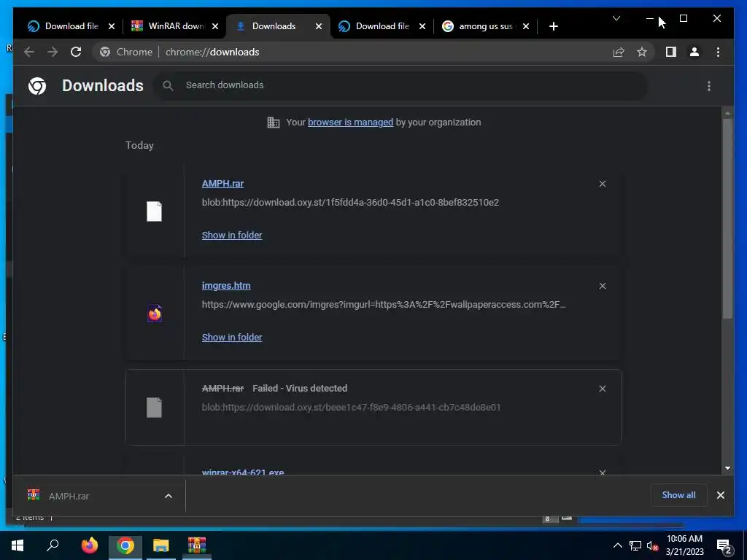Remove imgres.htm entry from list
747x560 pixels.
602,286
